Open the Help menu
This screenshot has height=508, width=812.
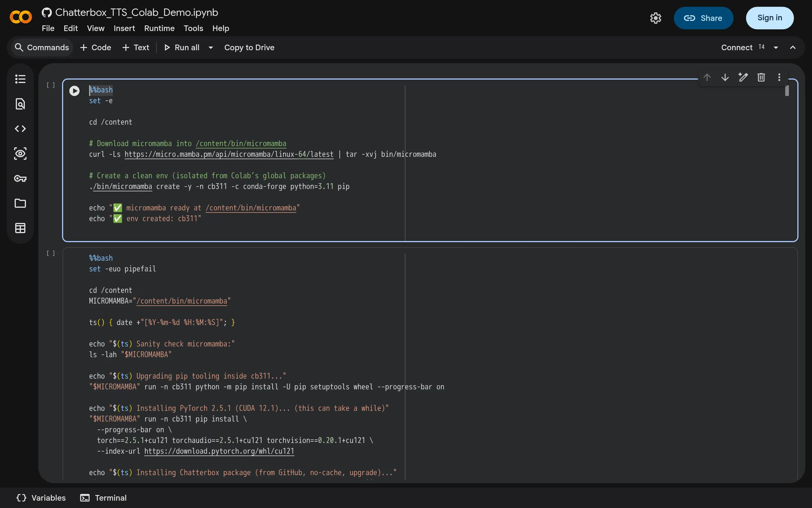click(x=221, y=29)
